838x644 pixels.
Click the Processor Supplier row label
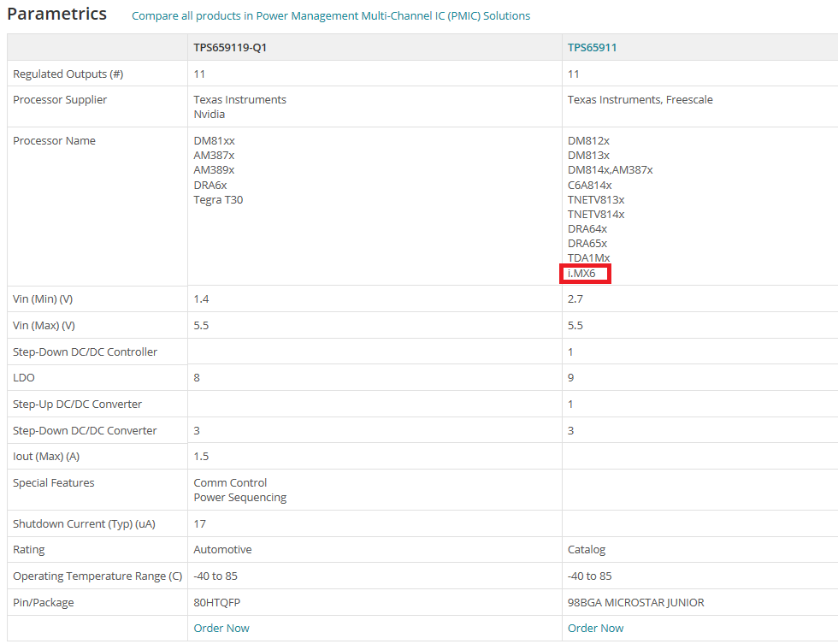[x=60, y=99]
